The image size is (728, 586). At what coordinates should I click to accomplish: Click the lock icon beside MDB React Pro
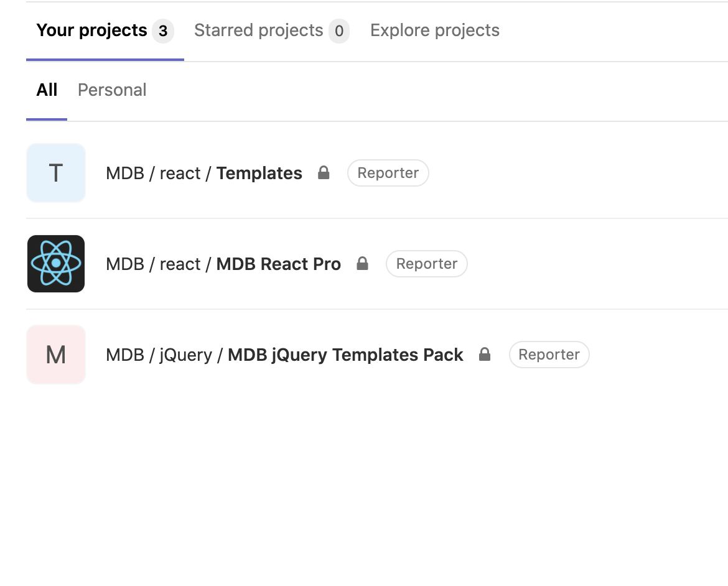tap(362, 264)
